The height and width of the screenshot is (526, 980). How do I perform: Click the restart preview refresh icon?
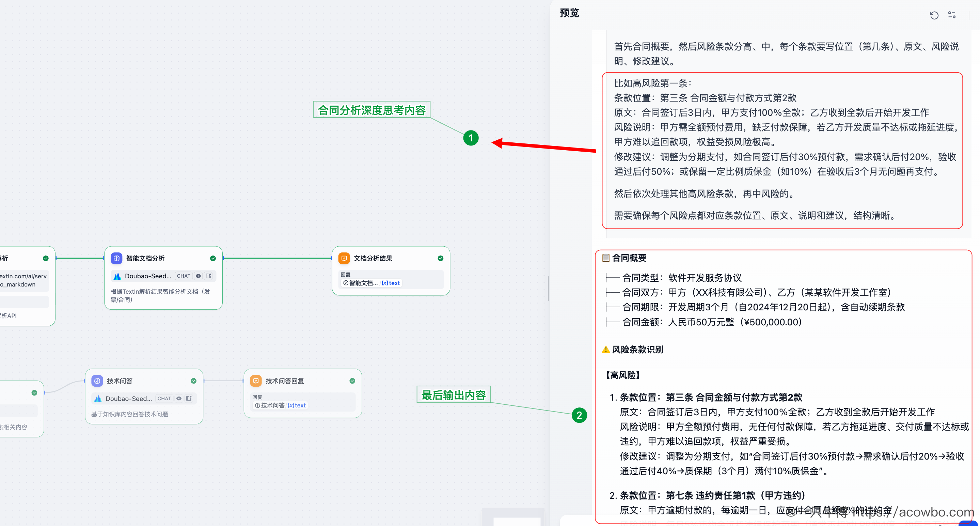[x=934, y=15]
